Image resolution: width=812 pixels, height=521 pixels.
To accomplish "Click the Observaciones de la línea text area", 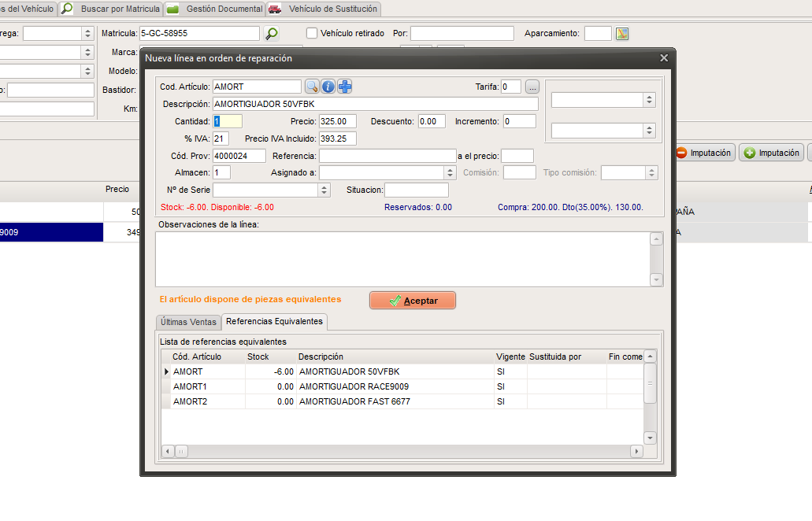I will point(403,259).
